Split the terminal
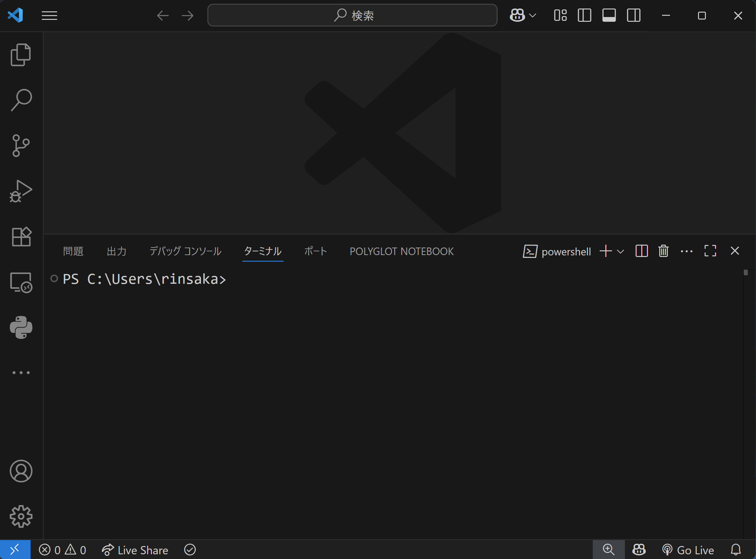 coord(641,251)
